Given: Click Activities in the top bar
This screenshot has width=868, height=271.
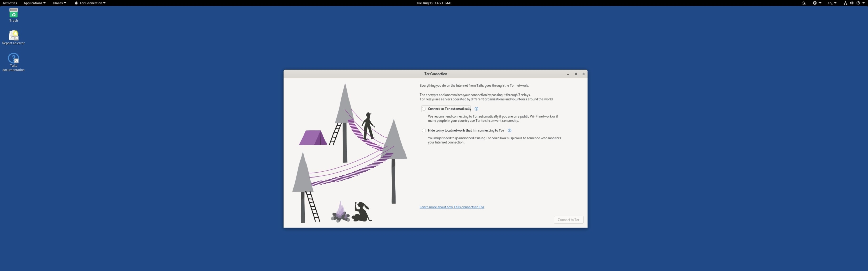Looking at the screenshot, I should click(x=10, y=3).
